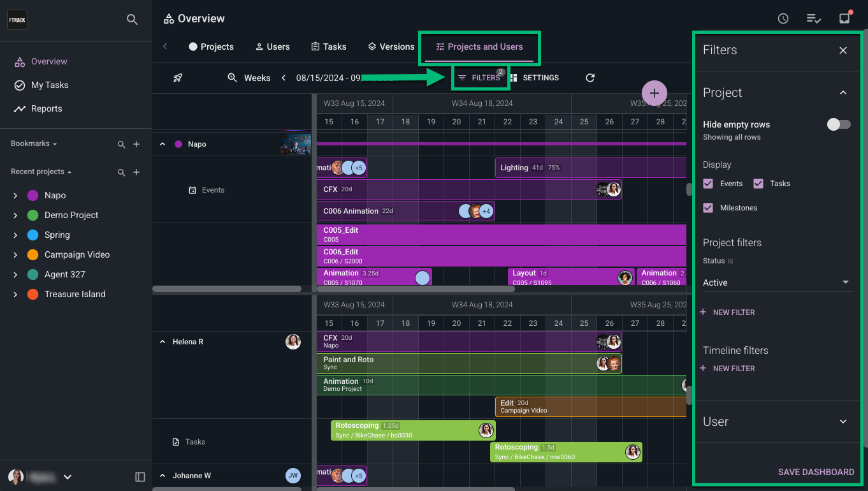Click the search icon in left sidebar
The width and height of the screenshot is (868, 491).
click(132, 20)
